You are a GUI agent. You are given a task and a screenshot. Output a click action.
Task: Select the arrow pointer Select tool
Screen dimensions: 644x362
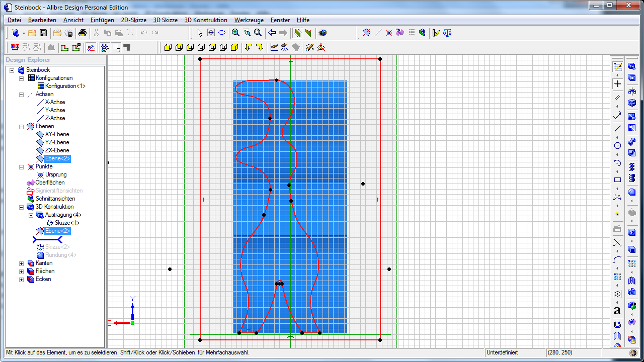point(200,33)
